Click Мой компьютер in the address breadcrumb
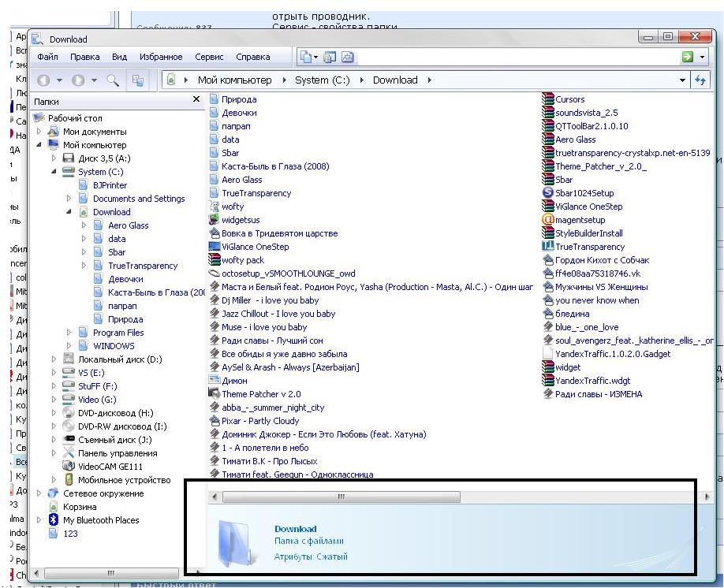 coord(234,80)
